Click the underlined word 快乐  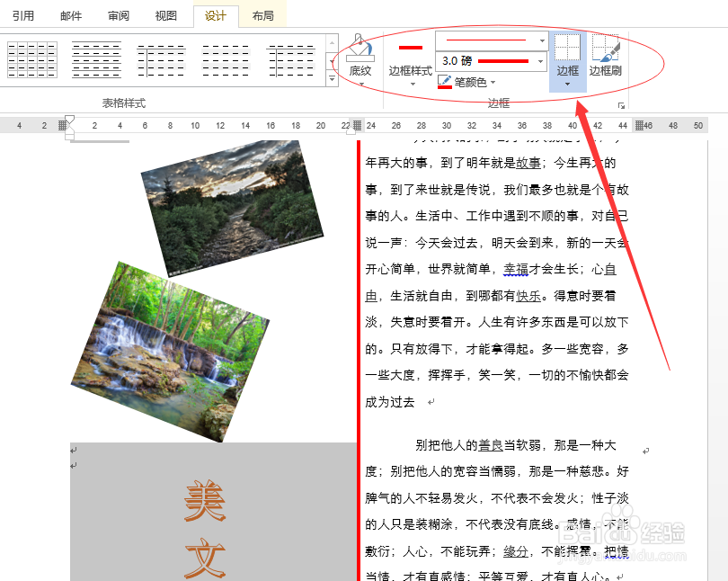[x=528, y=296]
